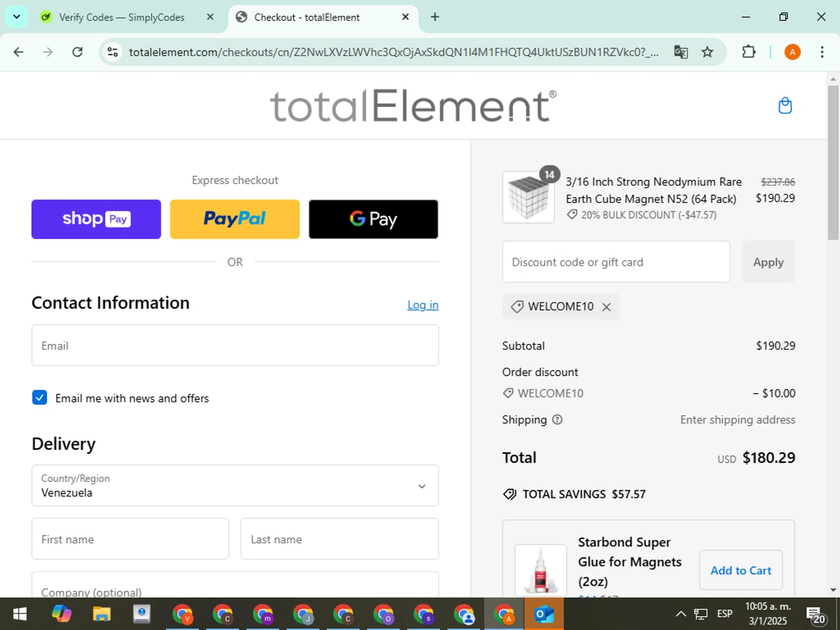Open the browser extensions puzzle icon
The height and width of the screenshot is (630, 840).
pos(749,52)
